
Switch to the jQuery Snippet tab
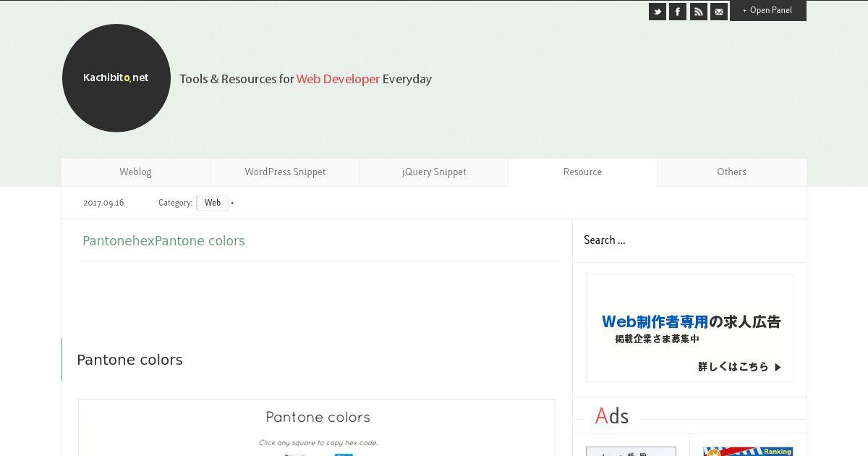click(434, 172)
